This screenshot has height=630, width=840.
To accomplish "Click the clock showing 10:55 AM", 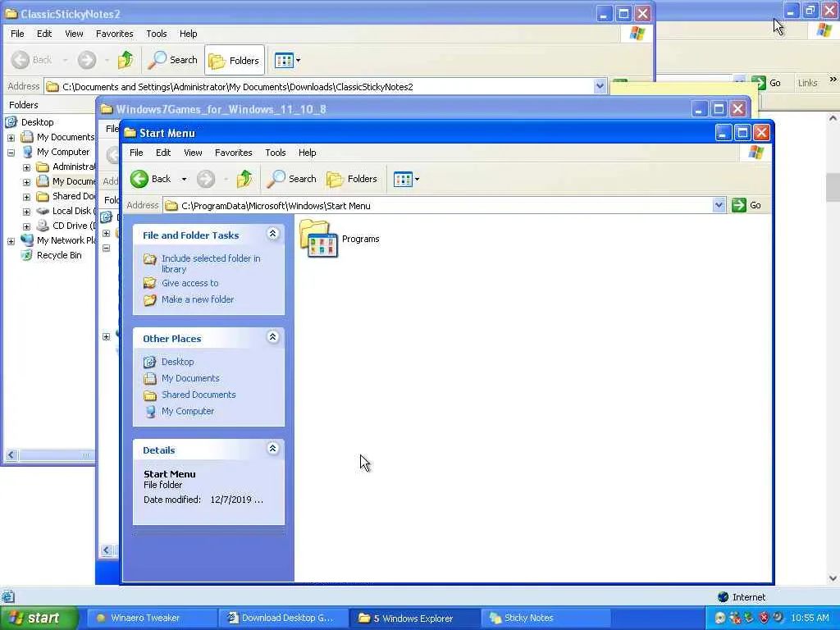I will 810,619.
